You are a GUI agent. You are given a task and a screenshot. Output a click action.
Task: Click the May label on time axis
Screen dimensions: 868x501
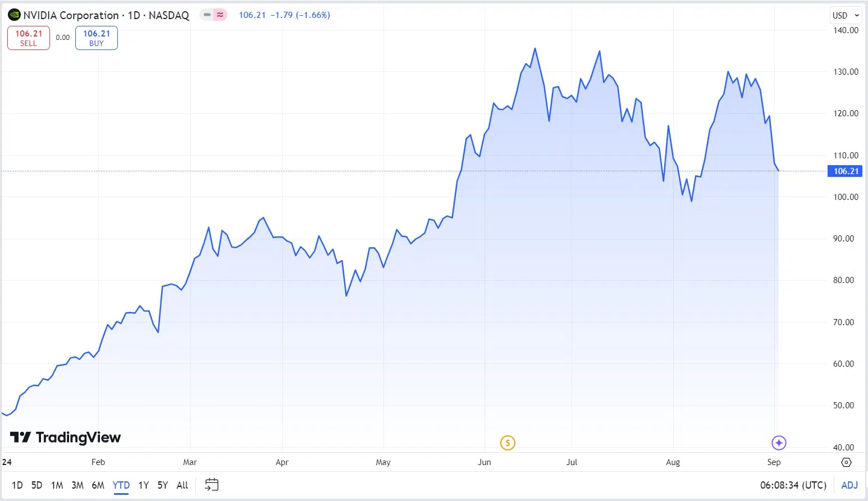click(383, 462)
